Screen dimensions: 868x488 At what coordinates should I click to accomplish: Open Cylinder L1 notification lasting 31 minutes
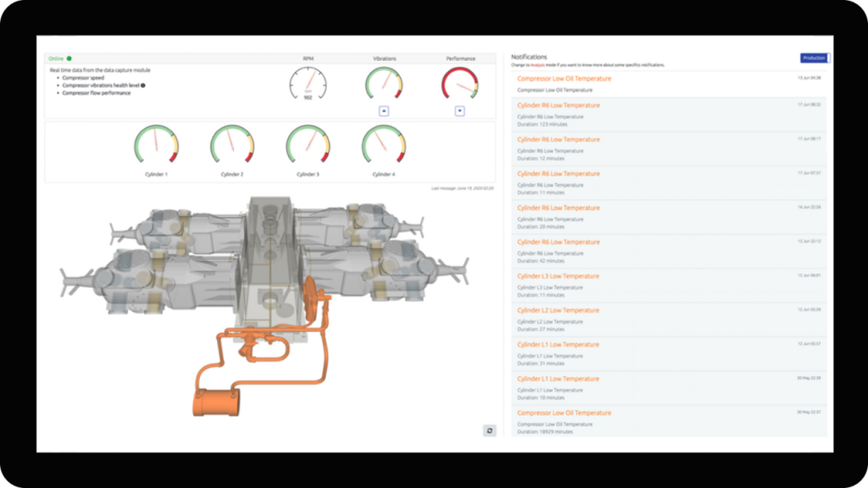[x=558, y=345]
